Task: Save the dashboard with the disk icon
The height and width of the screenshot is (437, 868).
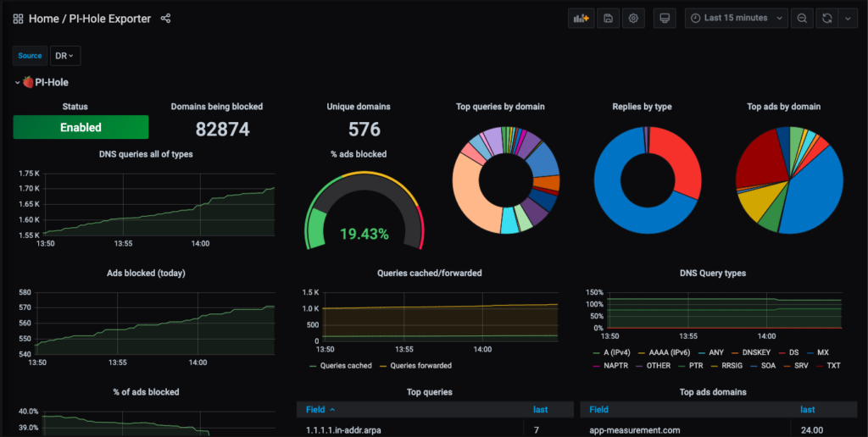Action: 608,18
